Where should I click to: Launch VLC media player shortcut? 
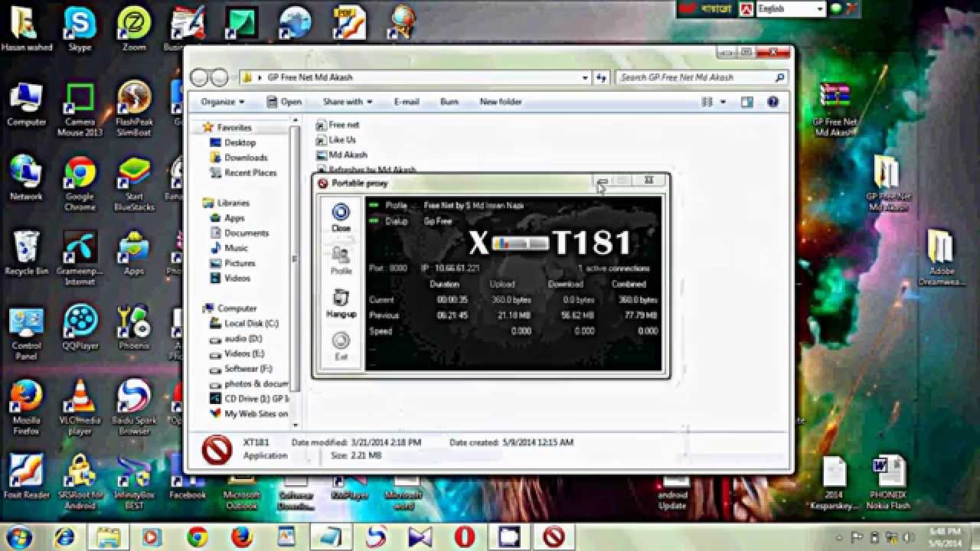click(x=80, y=408)
